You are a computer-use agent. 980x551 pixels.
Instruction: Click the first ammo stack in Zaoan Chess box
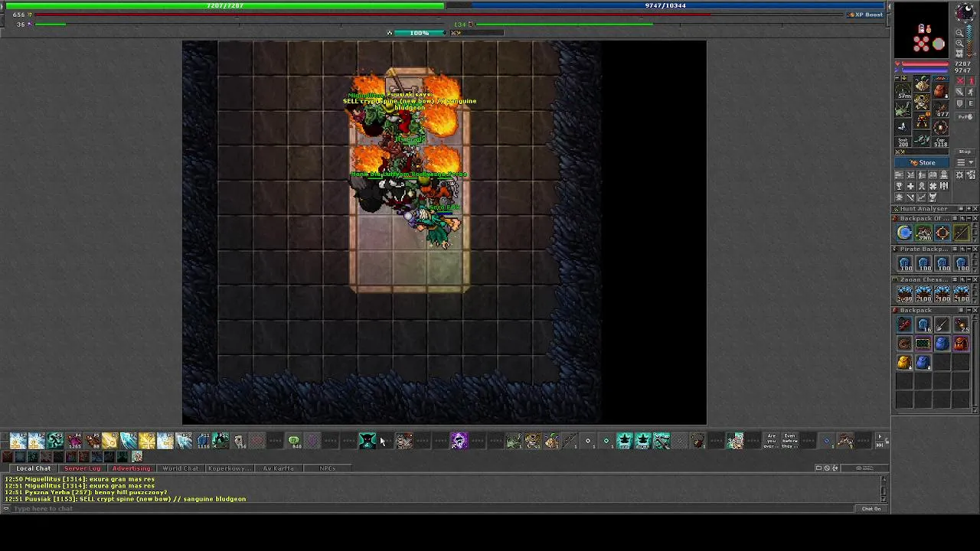click(904, 294)
